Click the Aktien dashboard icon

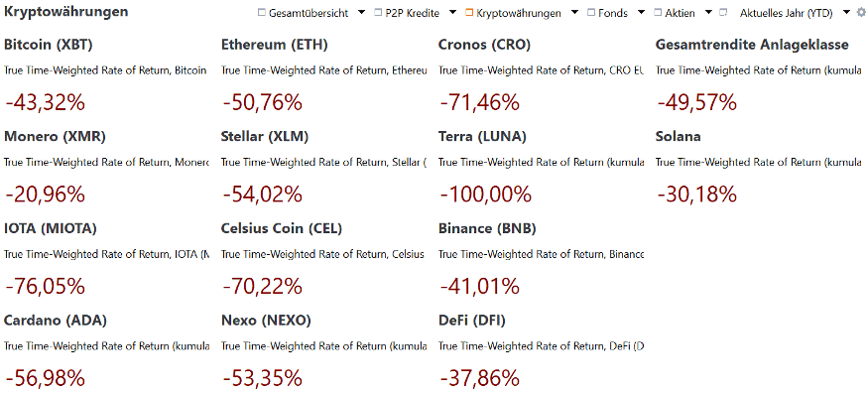tap(657, 13)
